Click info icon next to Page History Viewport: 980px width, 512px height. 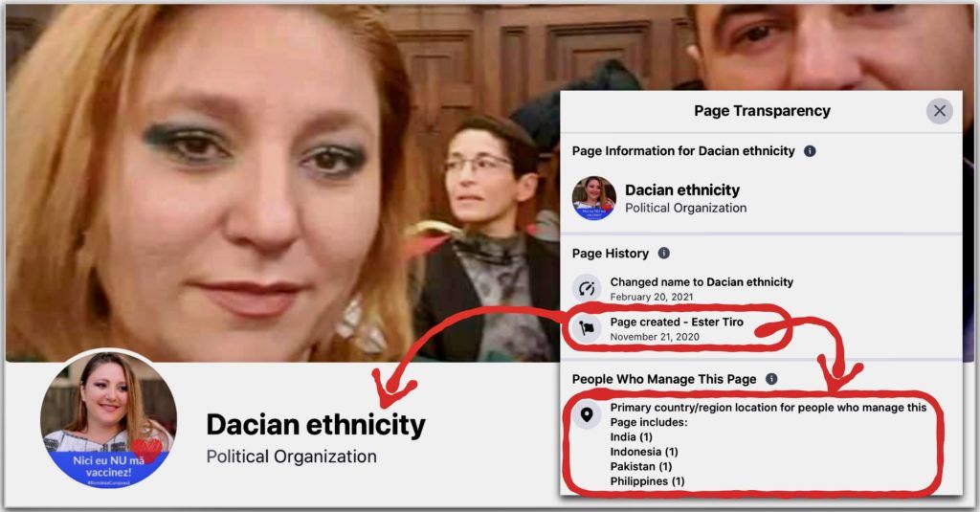[664, 254]
